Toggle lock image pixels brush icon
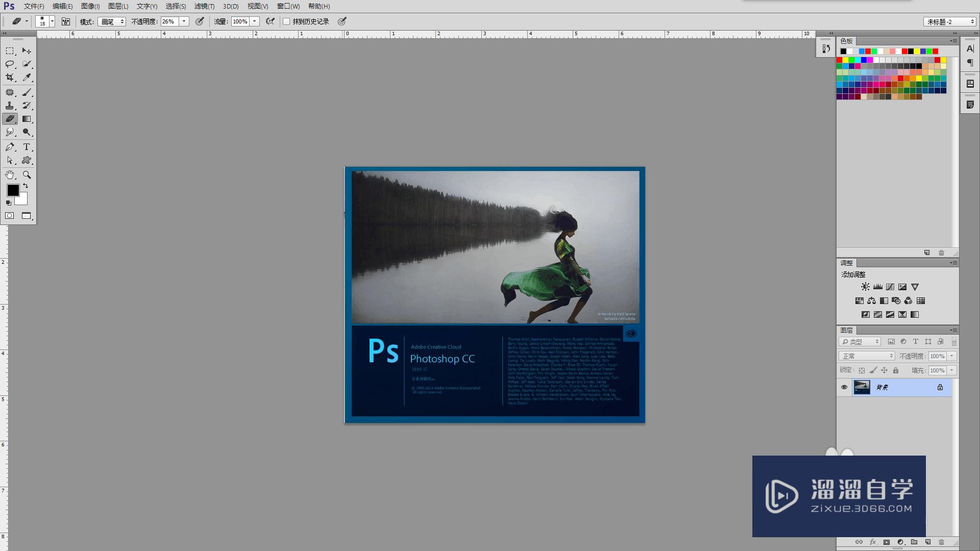The height and width of the screenshot is (551, 980). pos(873,370)
